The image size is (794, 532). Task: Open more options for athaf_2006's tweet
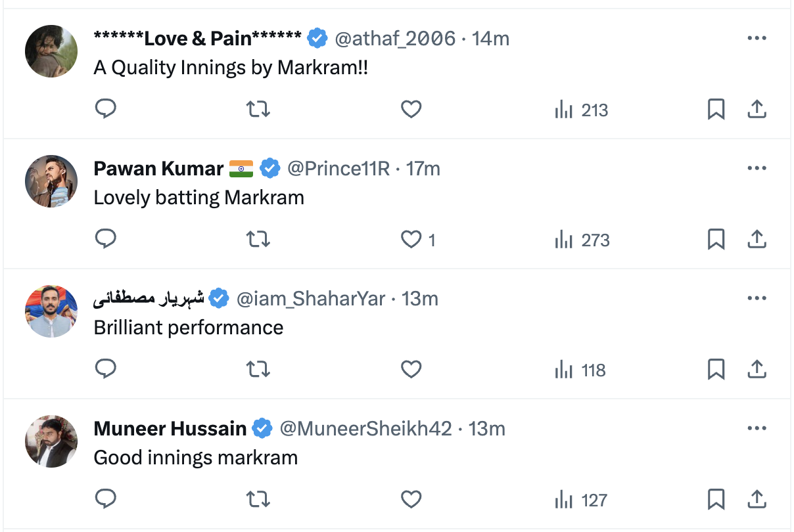[757, 39]
